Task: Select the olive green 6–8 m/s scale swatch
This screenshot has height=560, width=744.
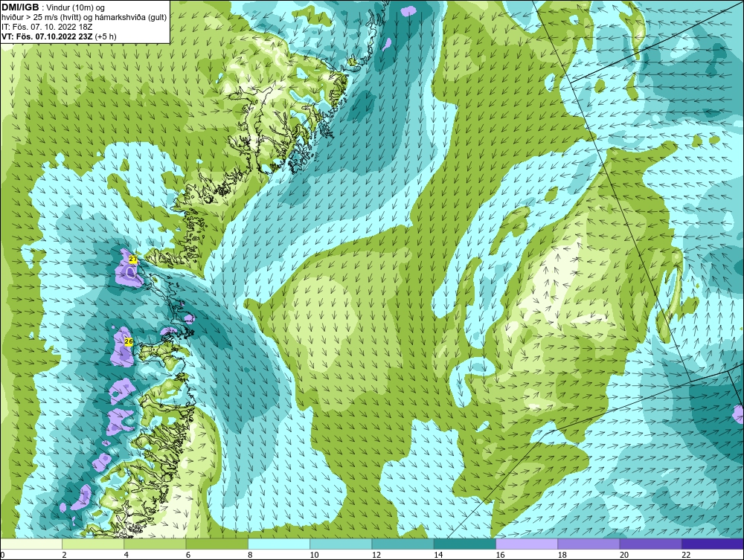Action: pos(217,544)
